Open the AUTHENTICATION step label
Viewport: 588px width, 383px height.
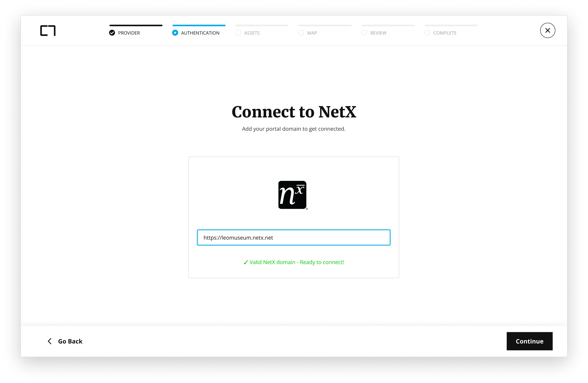point(200,33)
